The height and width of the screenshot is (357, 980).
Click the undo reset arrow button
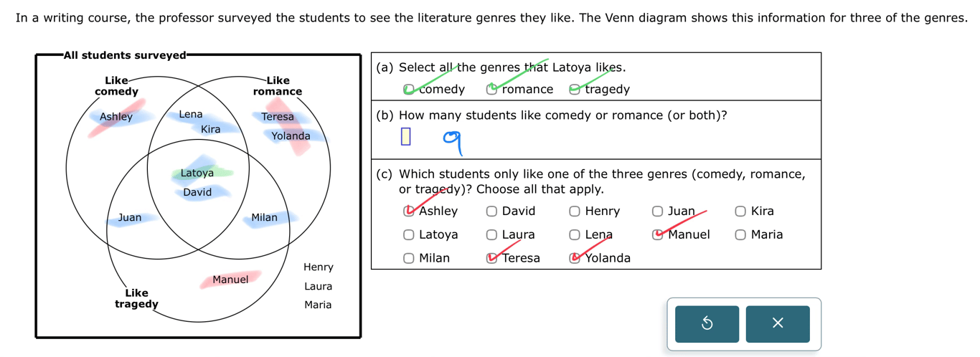(707, 324)
